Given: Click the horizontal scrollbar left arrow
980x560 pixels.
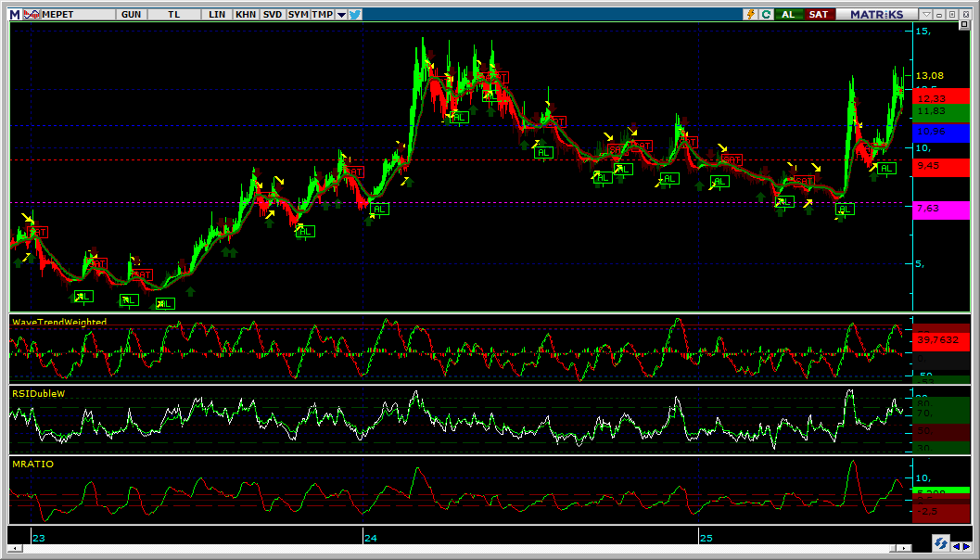Looking at the screenshot, I should 17,548.
